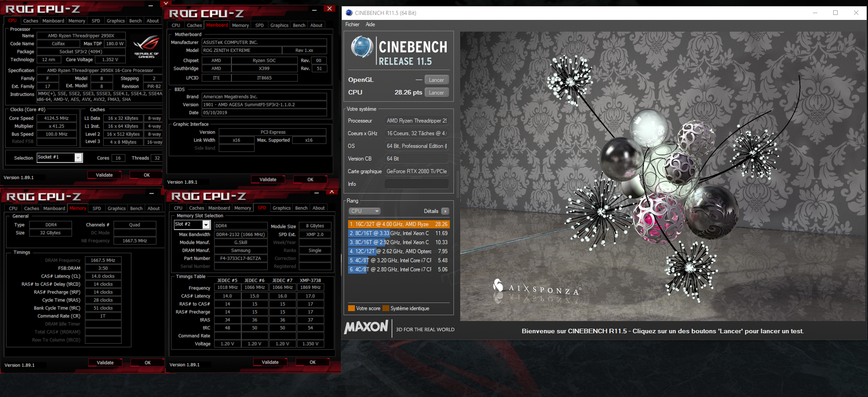Image resolution: width=868 pixels, height=397 pixels.
Task: Click the Détails label in Rang panel
Action: (x=431, y=211)
